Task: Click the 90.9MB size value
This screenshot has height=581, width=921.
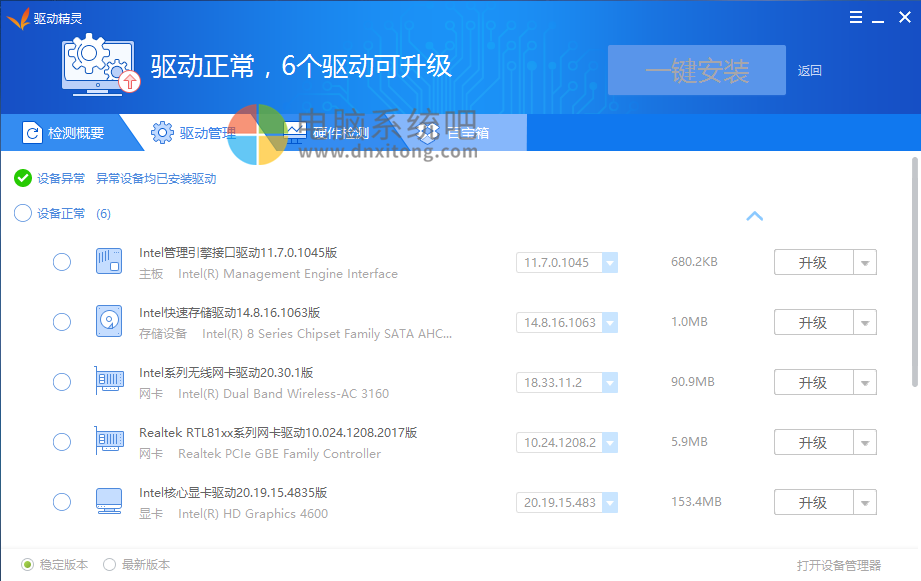Action: click(x=693, y=382)
